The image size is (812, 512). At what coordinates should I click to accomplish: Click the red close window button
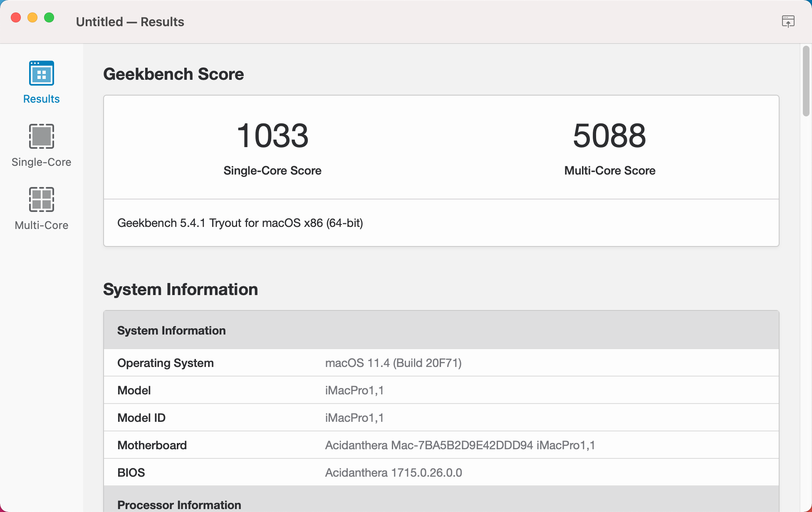[16, 17]
